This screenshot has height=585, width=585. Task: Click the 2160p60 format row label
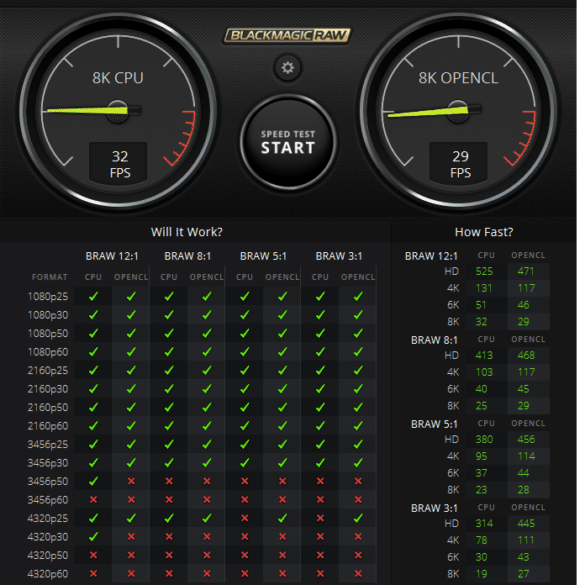(x=48, y=426)
